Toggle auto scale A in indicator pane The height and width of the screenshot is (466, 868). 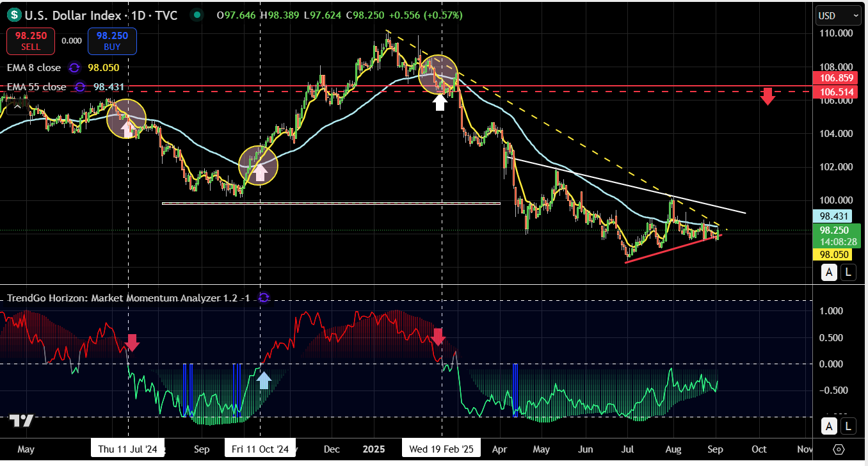pyautogui.click(x=829, y=426)
